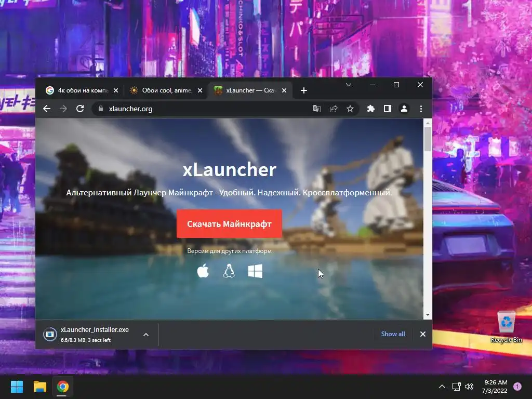Open the xLauncher_Installer.exe download item
Viewport: 532px width, 399px height.
(97, 334)
